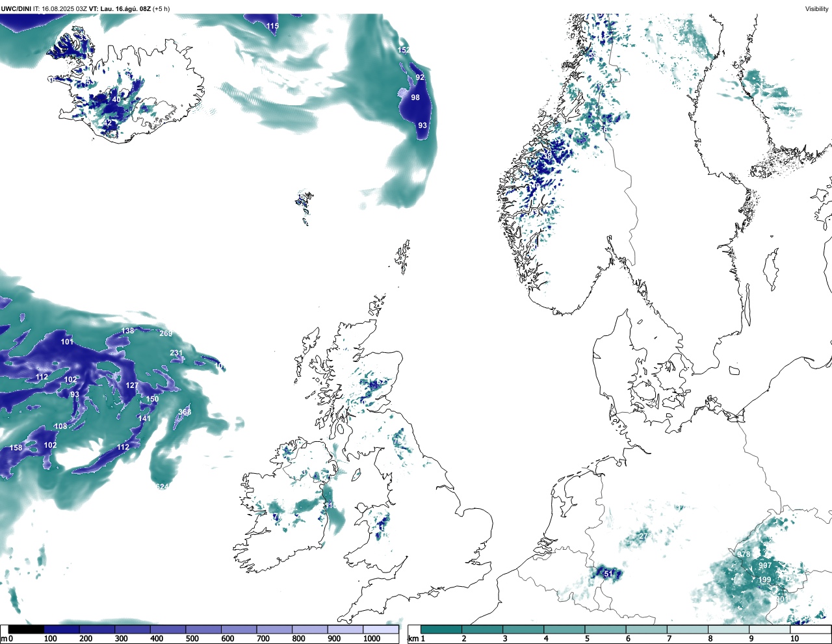Click the 'km' unit label of the right scale
The image size is (832, 644).
413,639
